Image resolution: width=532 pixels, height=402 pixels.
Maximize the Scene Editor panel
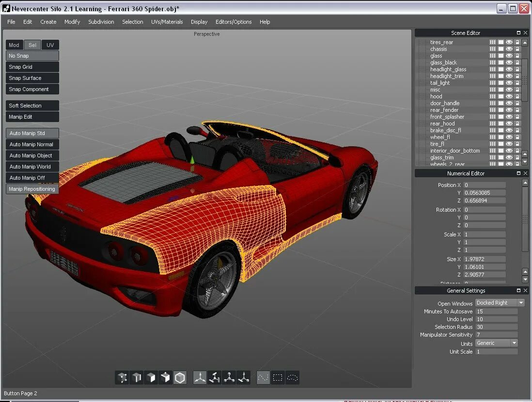pyautogui.click(x=518, y=33)
